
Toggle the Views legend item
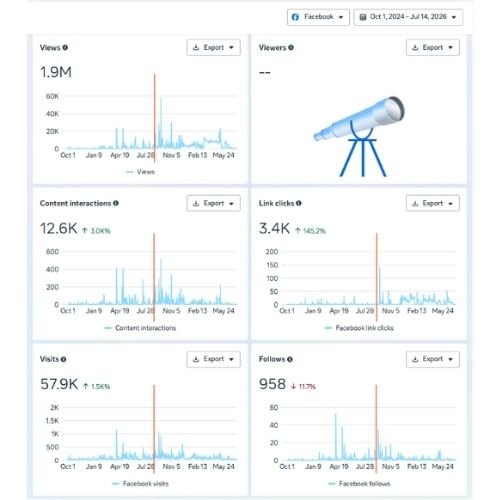[140, 172]
